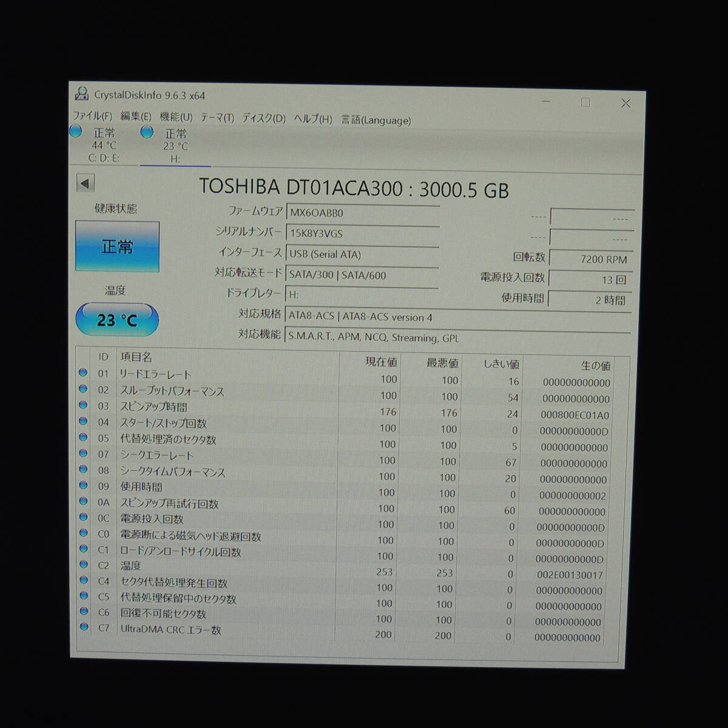This screenshot has width=728, height=728.
Task: Switch to the C: D: E: drive tab
Action: [104, 144]
